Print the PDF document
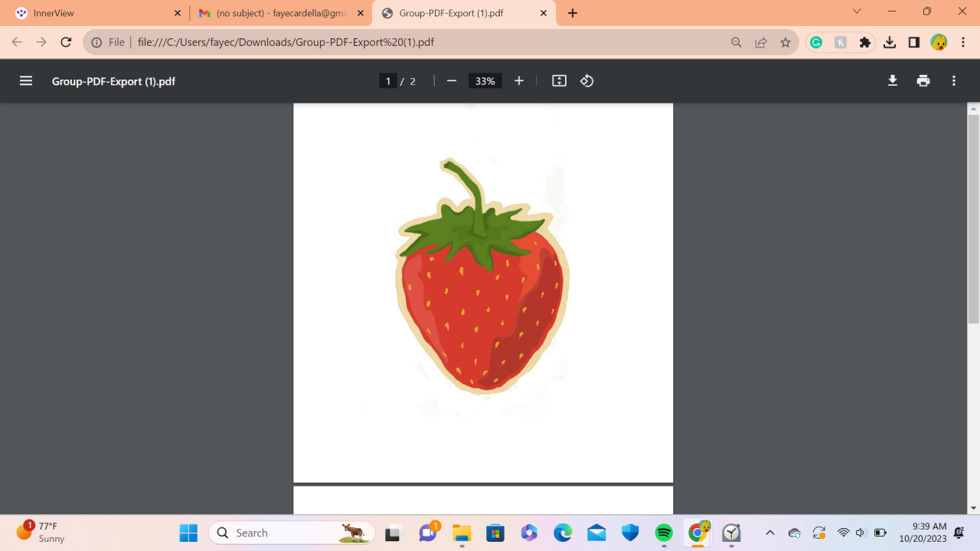Image resolution: width=980 pixels, height=551 pixels. 923,81
